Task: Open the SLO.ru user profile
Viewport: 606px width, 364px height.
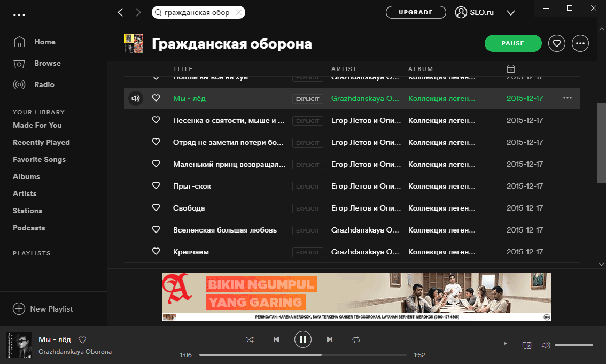Action: click(x=474, y=12)
